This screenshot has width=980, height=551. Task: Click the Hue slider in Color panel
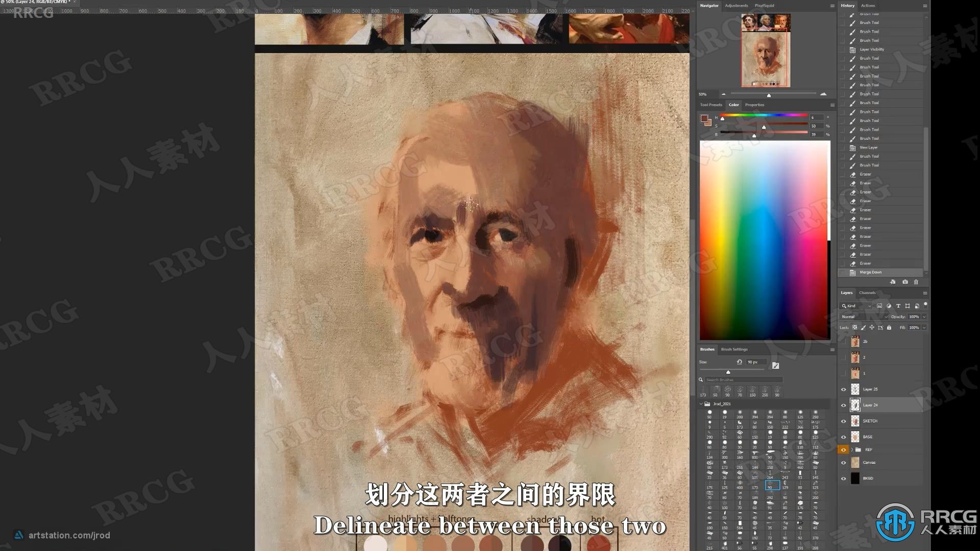764,115
